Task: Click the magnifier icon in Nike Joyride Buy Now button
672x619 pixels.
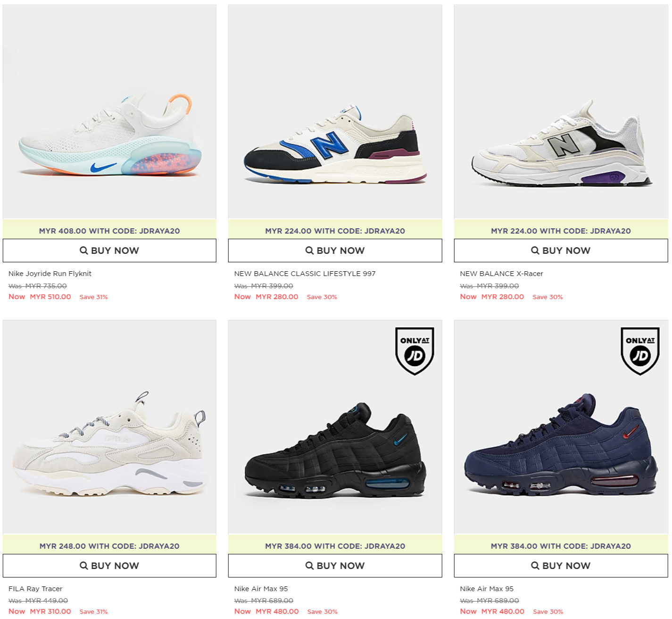Action: 84,250
